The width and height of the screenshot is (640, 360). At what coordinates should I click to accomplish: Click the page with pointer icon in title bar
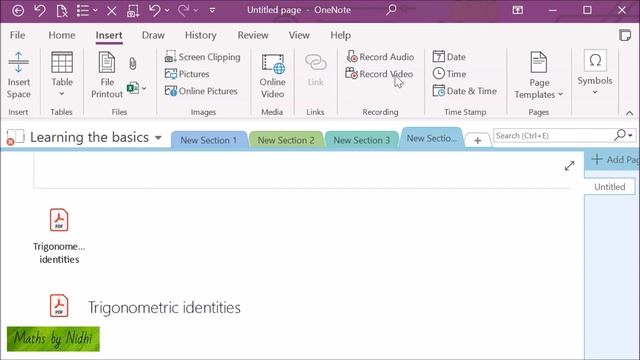[62, 10]
